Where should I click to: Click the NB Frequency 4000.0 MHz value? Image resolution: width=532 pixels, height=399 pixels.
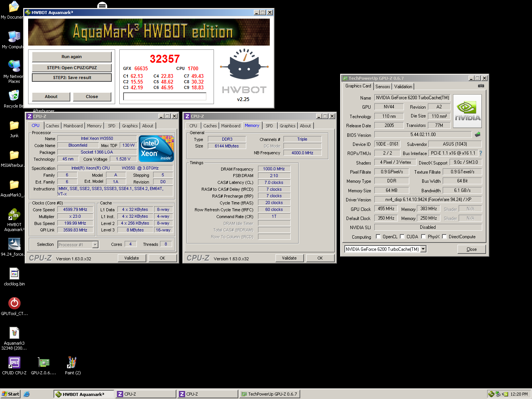point(302,153)
